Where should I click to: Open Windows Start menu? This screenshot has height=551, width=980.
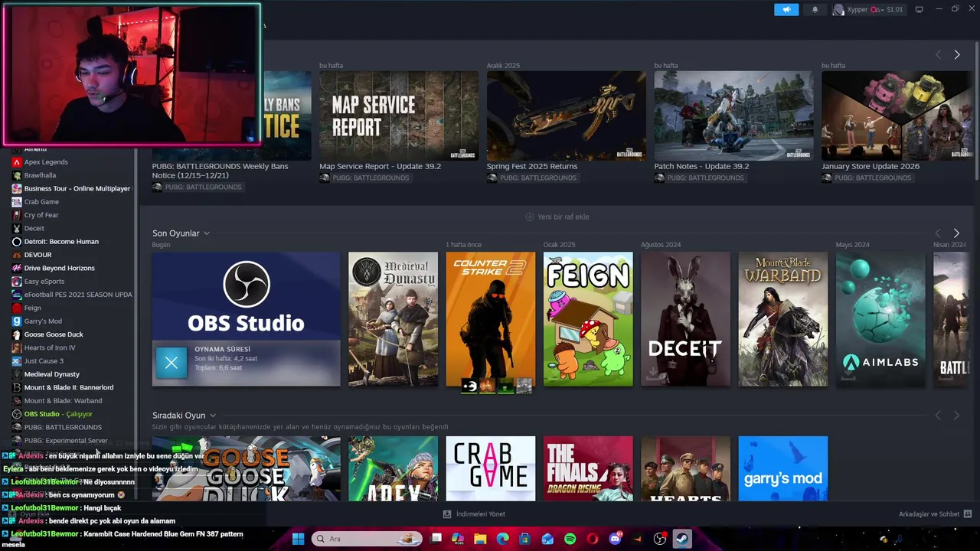[298, 539]
